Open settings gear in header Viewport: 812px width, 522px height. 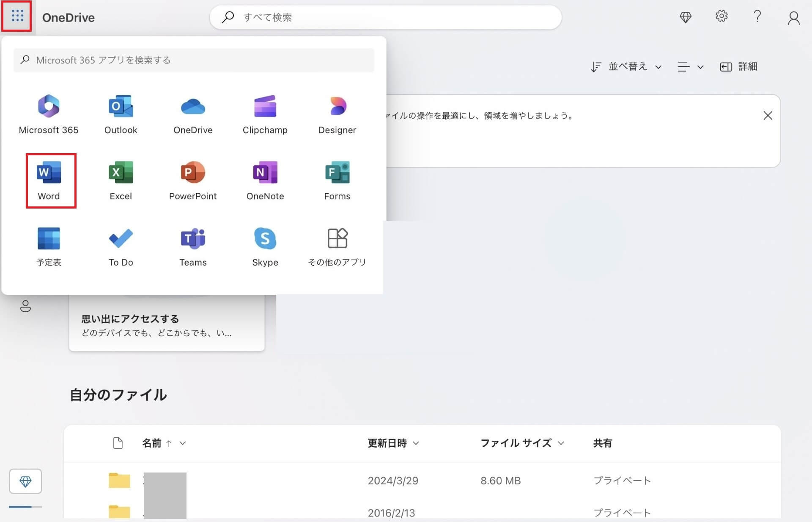tap(721, 16)
